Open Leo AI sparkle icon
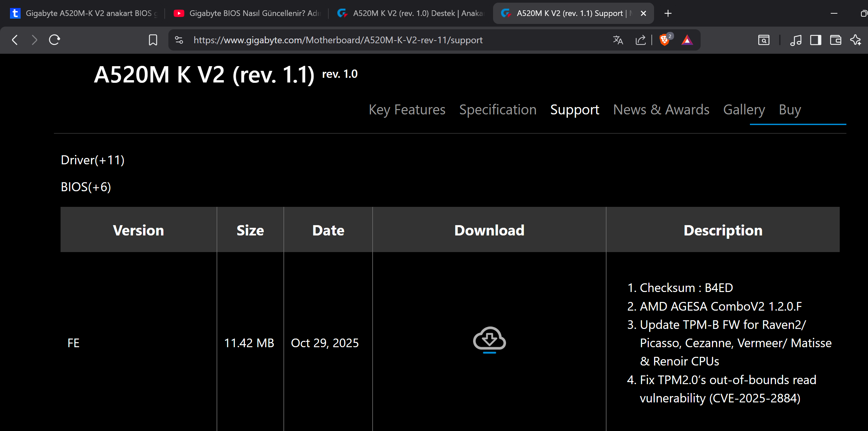The height and width of the screenshot is (431, 868). [856, 40]
